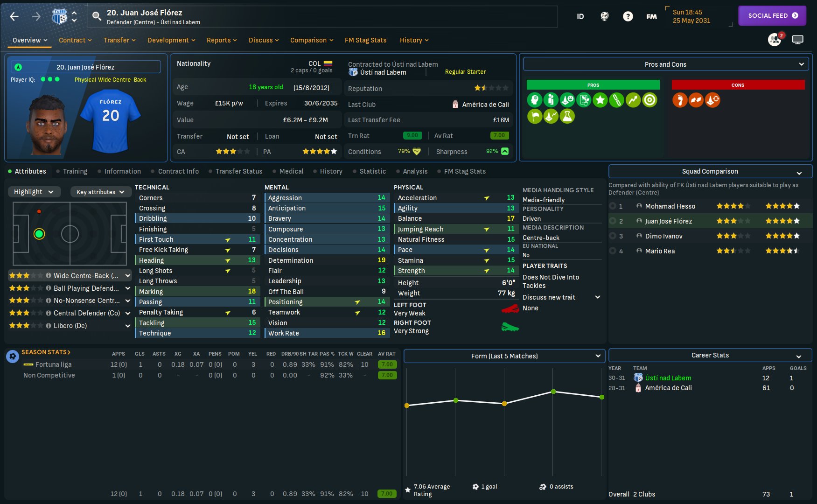
Task: Open the FM menu icon
Action: coord(651,16)
